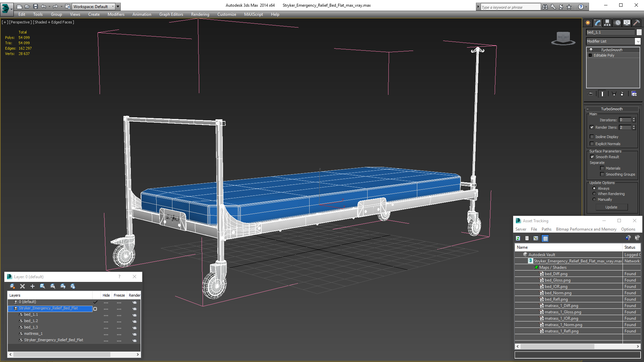Click the Pin Stack icon
Viewport: 644px width, 362px height.
click(591, 94)
